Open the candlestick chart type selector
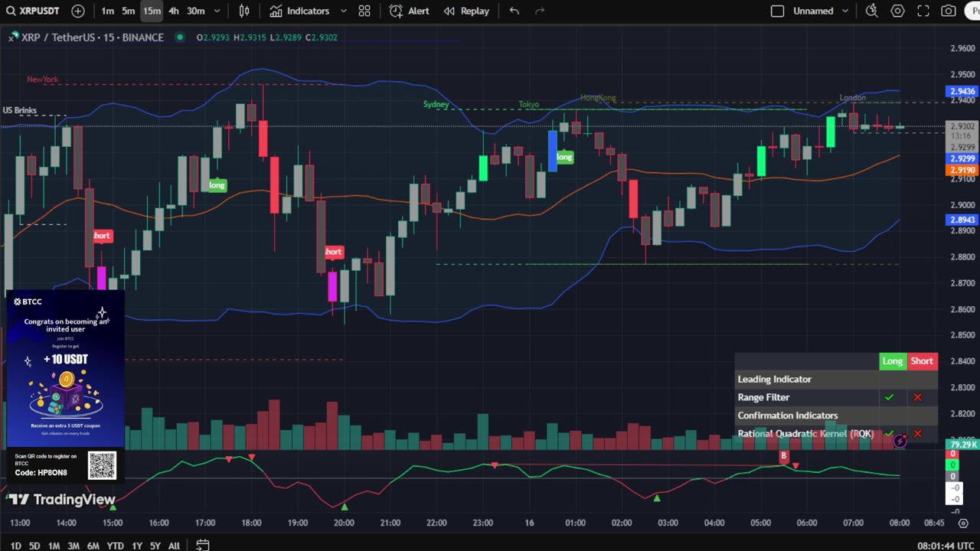Viewport: 980px width, 551px height. (x=244, y=11)
